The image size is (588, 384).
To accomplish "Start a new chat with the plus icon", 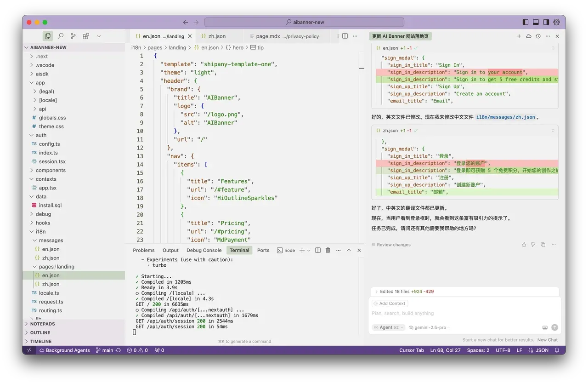I will coord(519,36).
